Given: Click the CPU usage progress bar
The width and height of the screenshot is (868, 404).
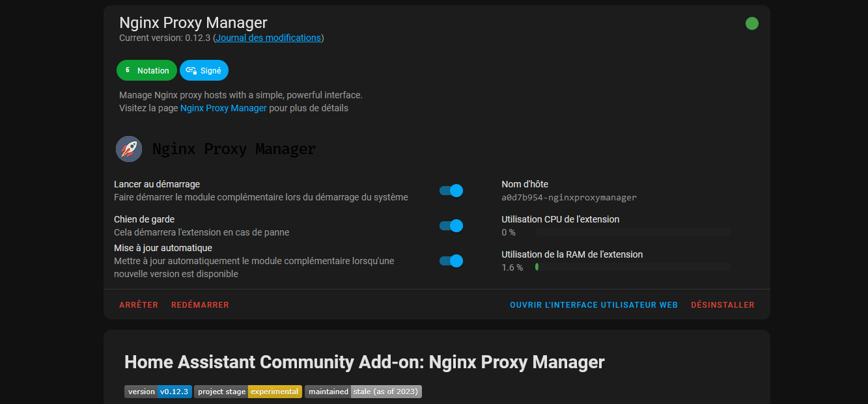Looking at the screenshot, I should click(x=633, y=232).
